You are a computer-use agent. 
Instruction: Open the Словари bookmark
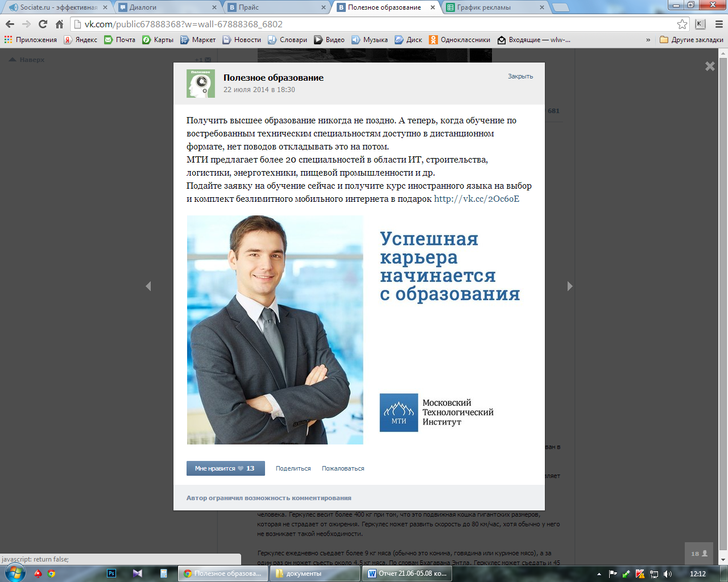(287, 40)
